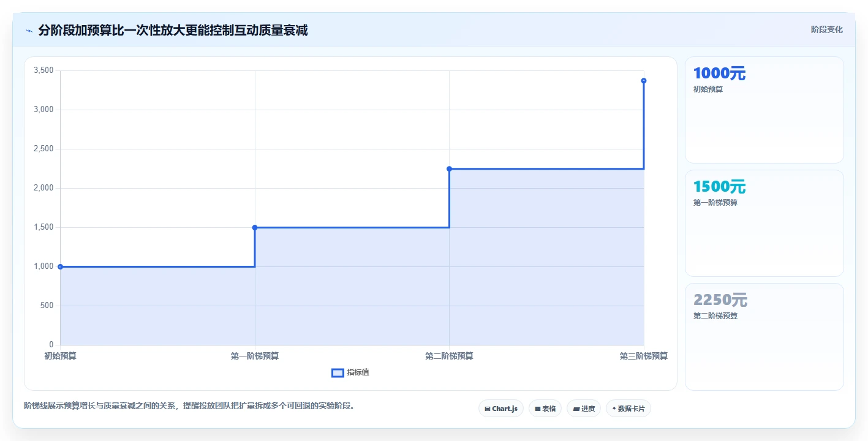The height and width of the screenshot is (441, 868).
Task: Click the 500 y-axis value
Action: pos(48,306)
